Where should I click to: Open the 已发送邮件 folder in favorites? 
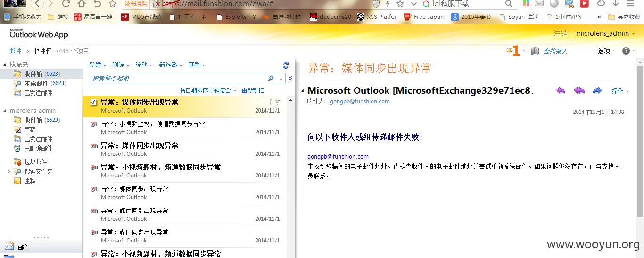click(38, 93)
